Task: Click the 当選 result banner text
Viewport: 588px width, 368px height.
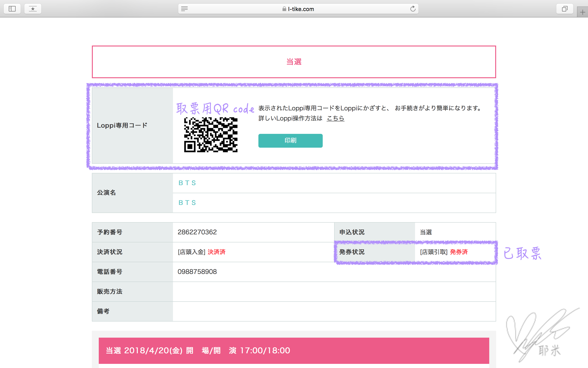Action: (x=294, y=62)
